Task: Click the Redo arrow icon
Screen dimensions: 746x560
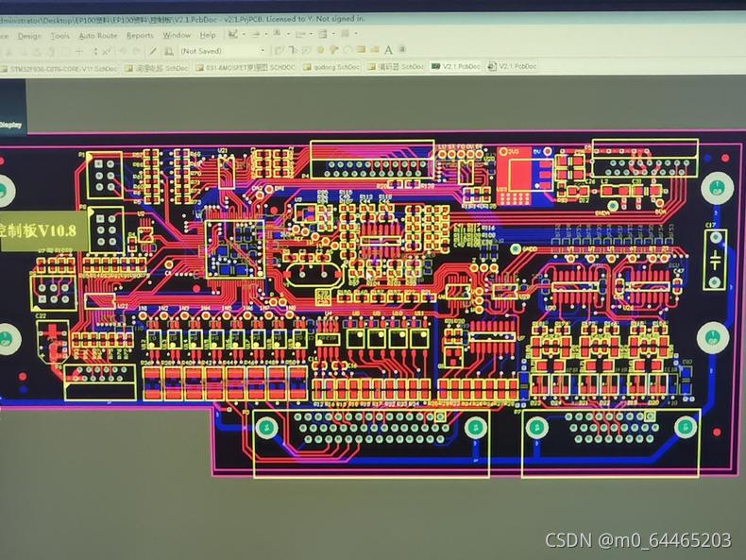Action: (x=137, y=51)
